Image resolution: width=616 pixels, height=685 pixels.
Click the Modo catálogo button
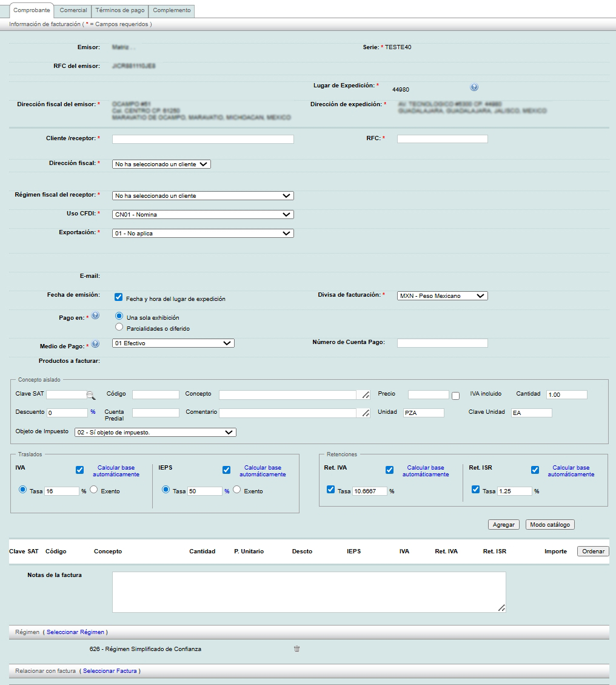(549, 525)
